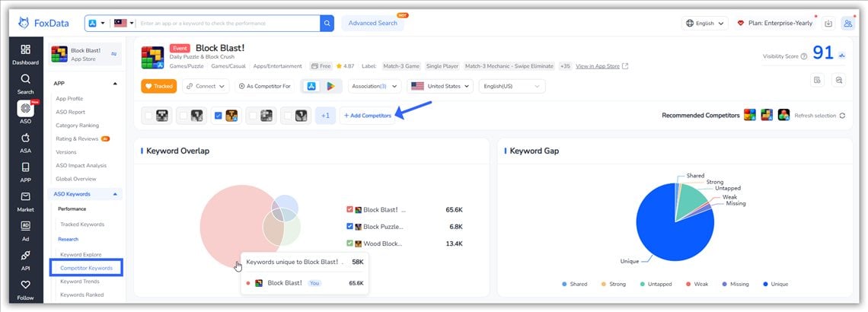This screenshot has width=868, height=312.
Task: Click the Refresh selection circular icon
Action: pos(843,116)
